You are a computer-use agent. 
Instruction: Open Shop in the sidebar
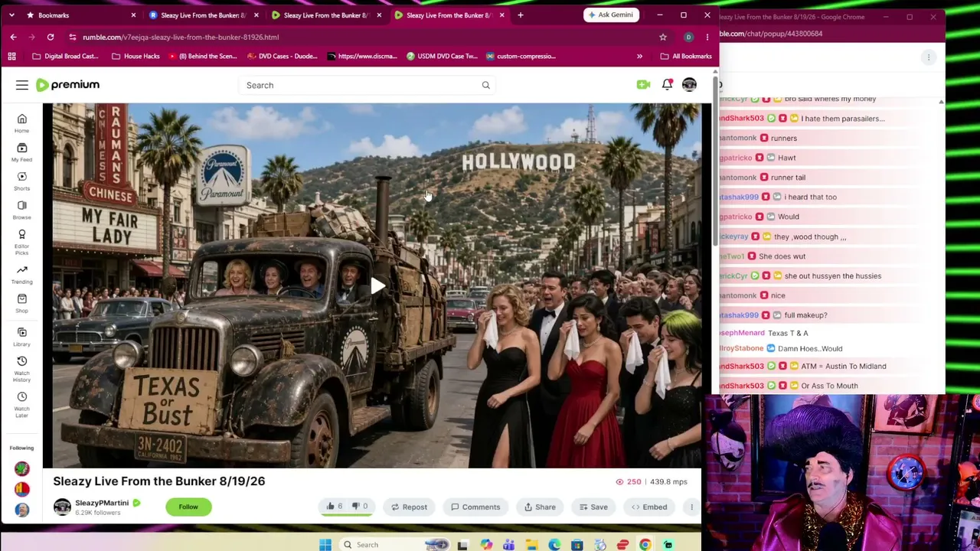pos(22,303)
